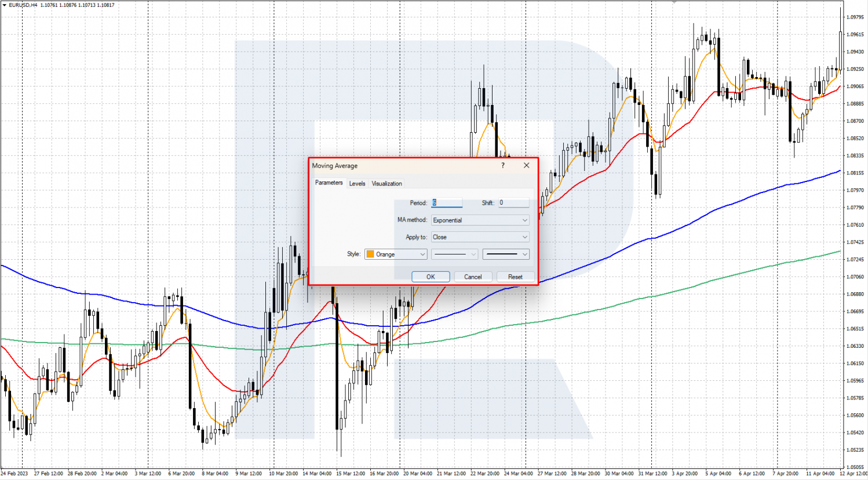Click the Reset button

[x=515, y=277]
